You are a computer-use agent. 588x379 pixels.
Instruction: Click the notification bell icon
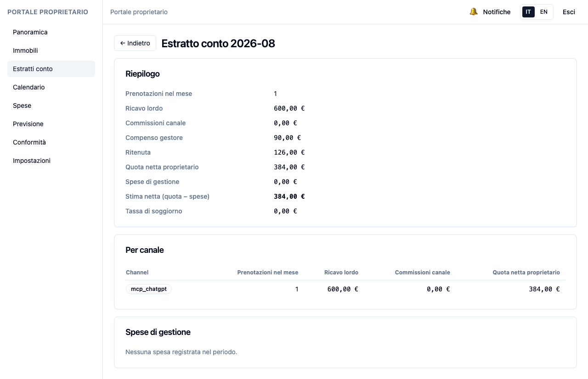[x=474, y=12]
